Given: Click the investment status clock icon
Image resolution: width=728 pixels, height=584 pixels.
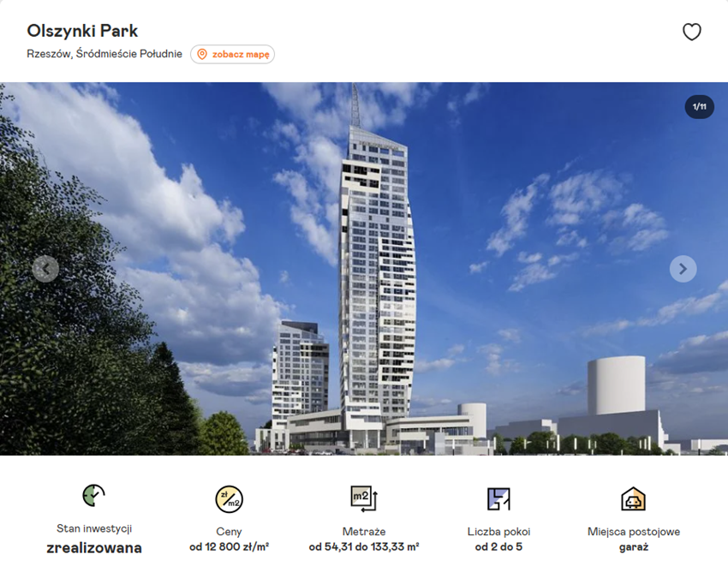Looking at the screenshot, I should pyautogui.click(x=94, y=495).
